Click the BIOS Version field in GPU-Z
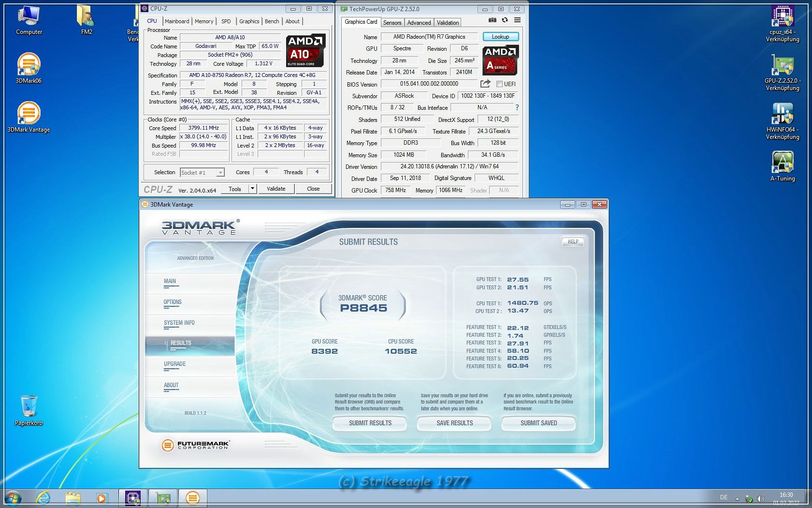 (429, 84)
